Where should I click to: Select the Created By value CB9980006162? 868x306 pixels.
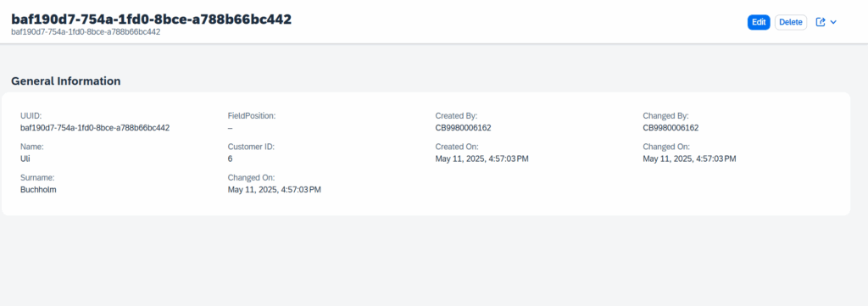tap(464, 128)
